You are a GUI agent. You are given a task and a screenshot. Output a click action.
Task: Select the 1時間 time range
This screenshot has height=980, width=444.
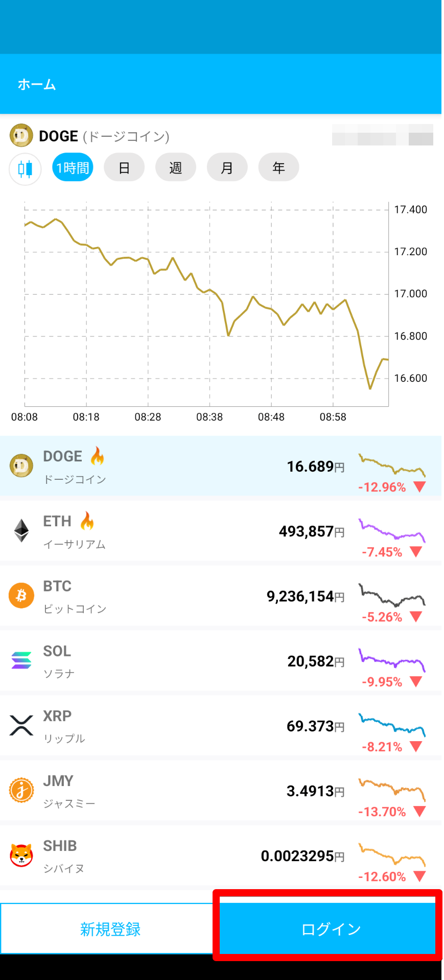coord(73,167)
